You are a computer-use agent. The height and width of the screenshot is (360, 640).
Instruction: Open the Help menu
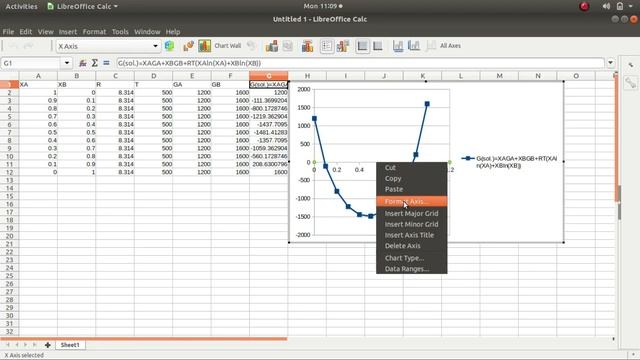point(173,31)
